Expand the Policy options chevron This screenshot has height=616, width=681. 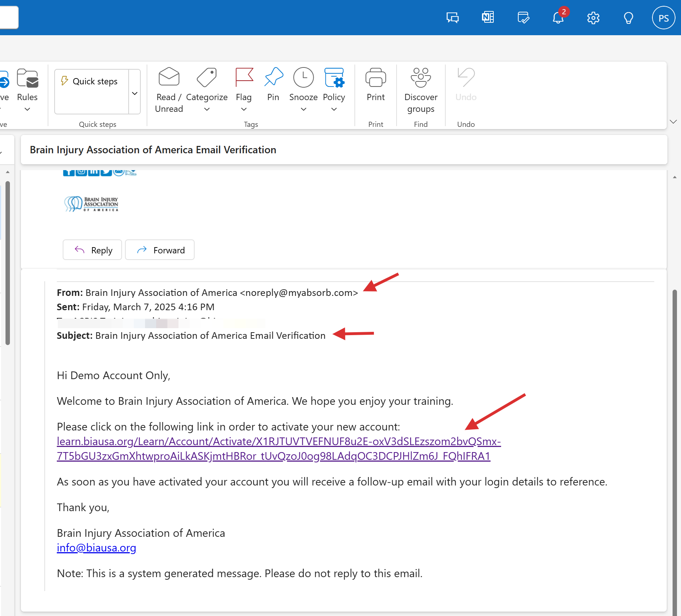[334, 109]
